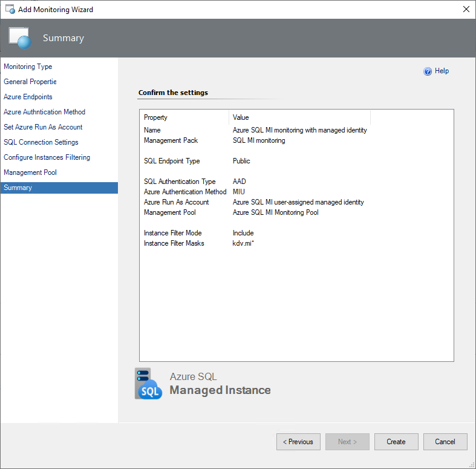Click the Property column header
This screenshot has width=476, height=469.
pos(184,117)
